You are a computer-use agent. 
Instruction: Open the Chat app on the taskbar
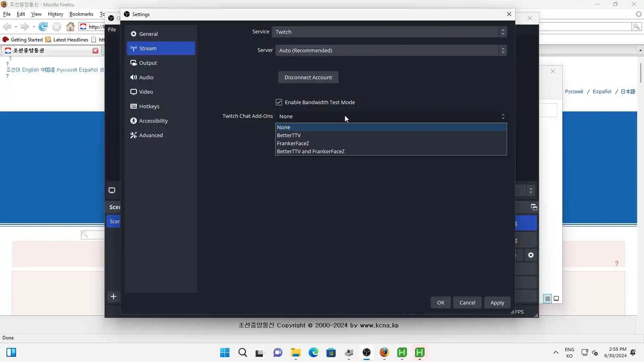coord(278,353)
